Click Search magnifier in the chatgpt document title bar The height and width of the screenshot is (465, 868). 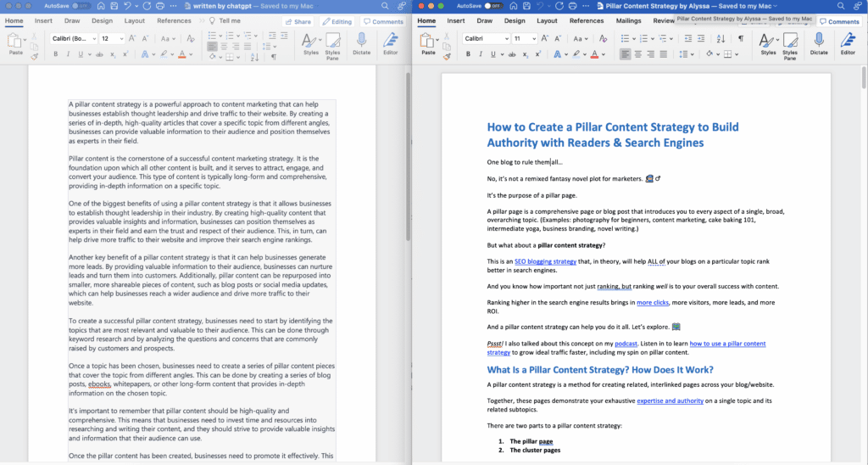[382, 5]
